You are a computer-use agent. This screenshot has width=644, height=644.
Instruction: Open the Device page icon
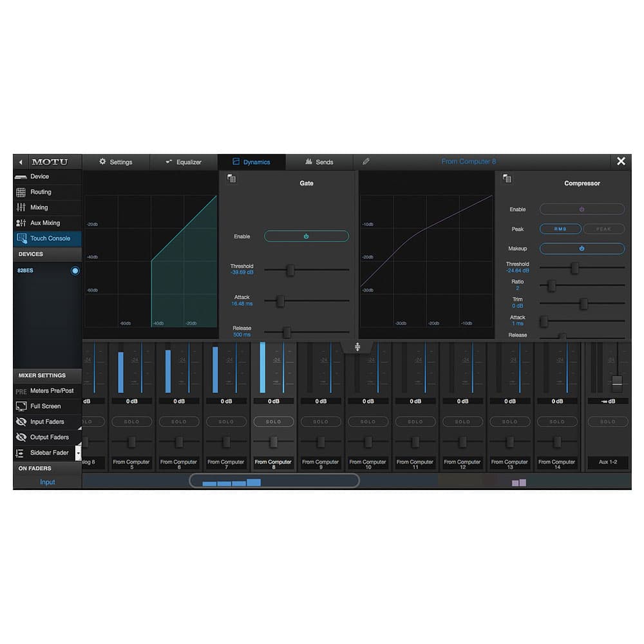[21, 177]
